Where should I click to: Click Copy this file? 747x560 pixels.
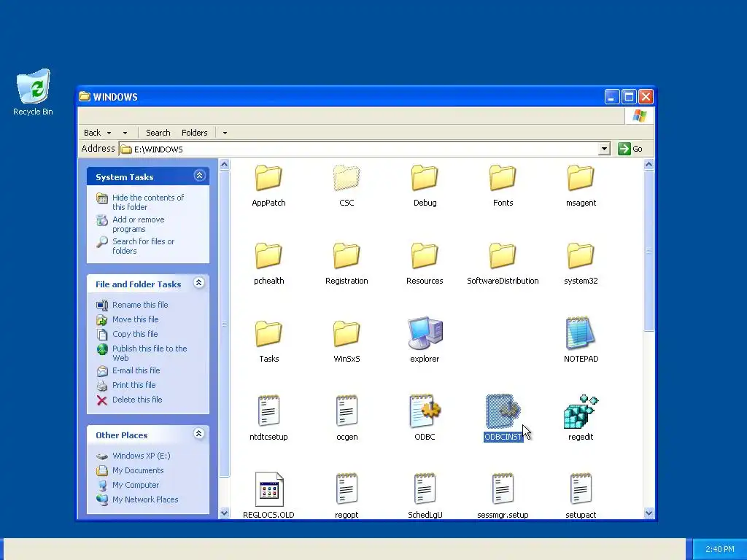tap(135, 334)
